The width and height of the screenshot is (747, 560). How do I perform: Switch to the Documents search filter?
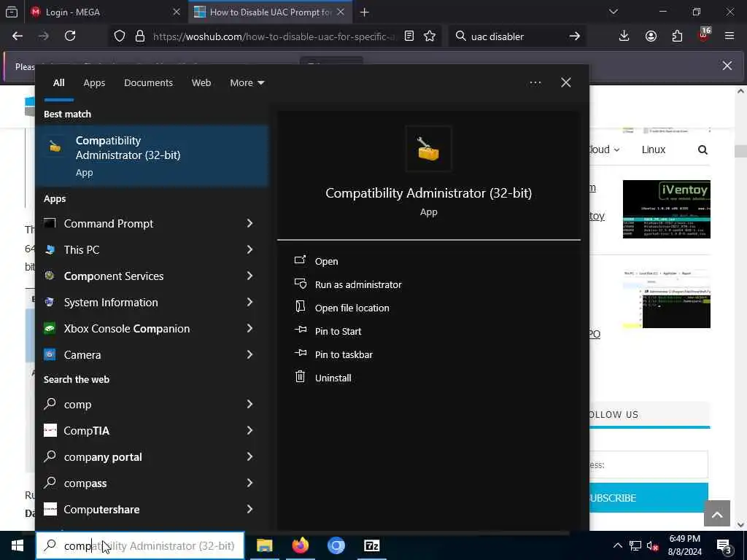(x=148, y=83)
